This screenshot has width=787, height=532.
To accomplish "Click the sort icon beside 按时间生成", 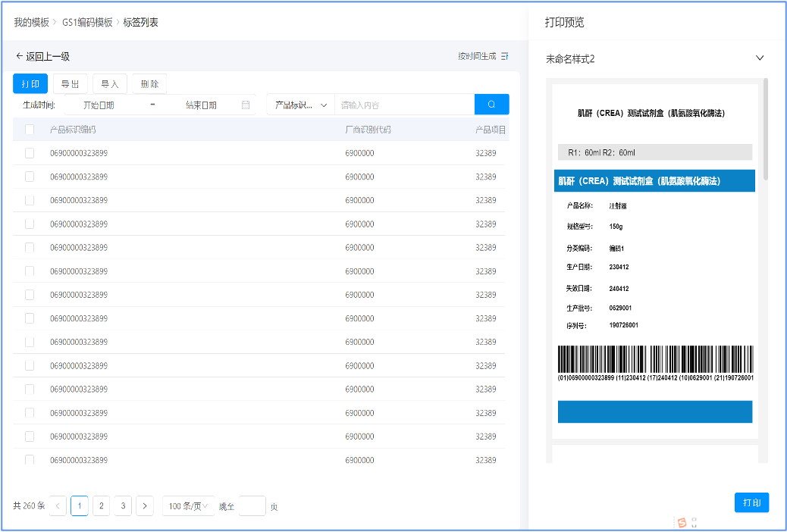I will tap(505, 56).
